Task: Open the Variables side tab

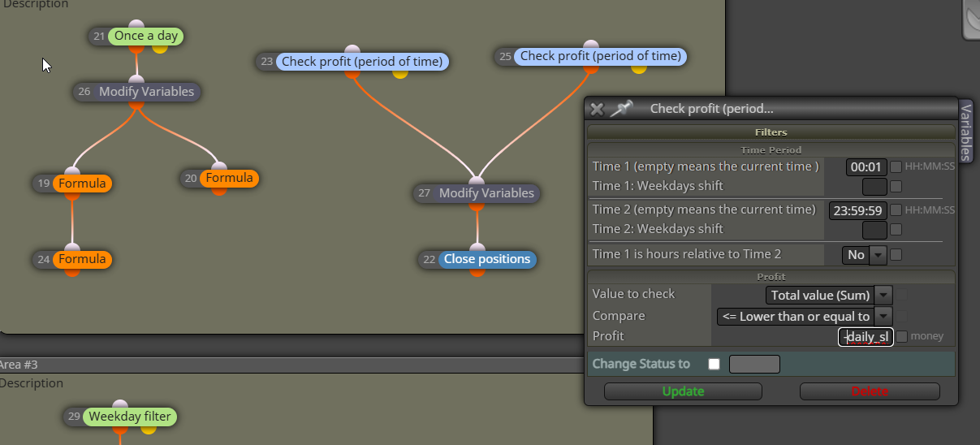Action: click(965, 132)
